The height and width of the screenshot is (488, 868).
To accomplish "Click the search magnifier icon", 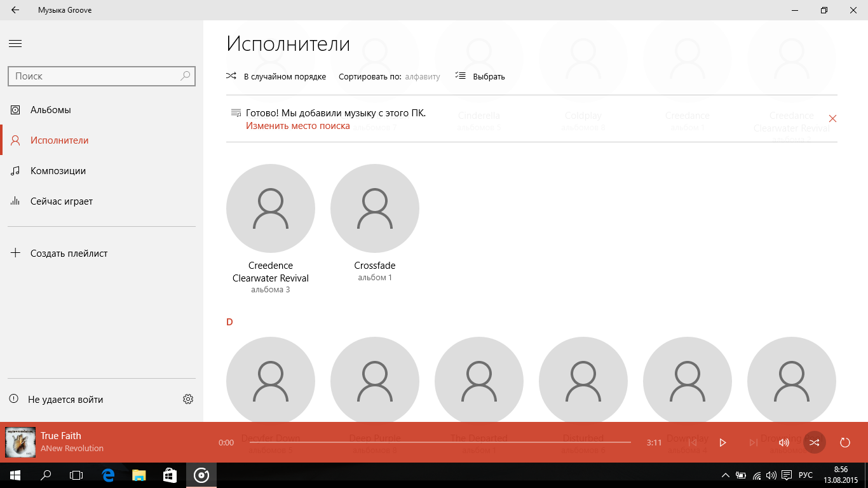I will click(x=185, y=76).
